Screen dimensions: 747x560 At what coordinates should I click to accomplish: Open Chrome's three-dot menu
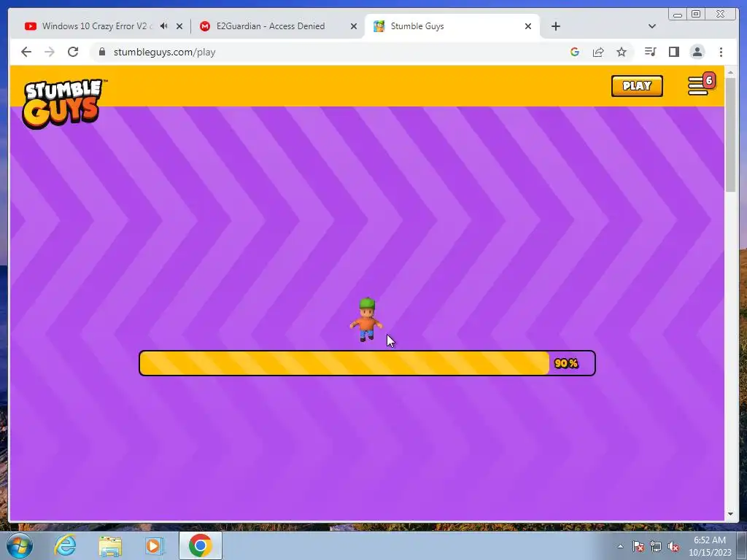click(x=721, y=52)
